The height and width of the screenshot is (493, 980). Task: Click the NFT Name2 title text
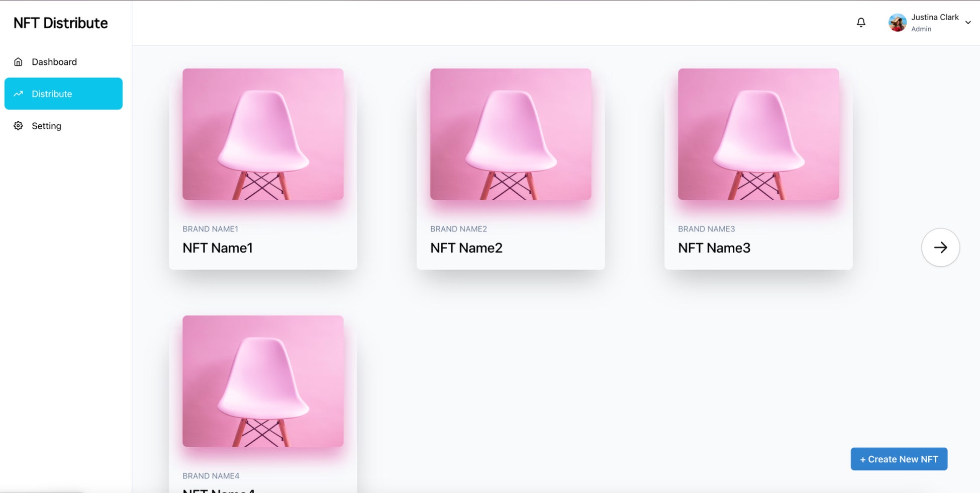click(x=466, y=248)
